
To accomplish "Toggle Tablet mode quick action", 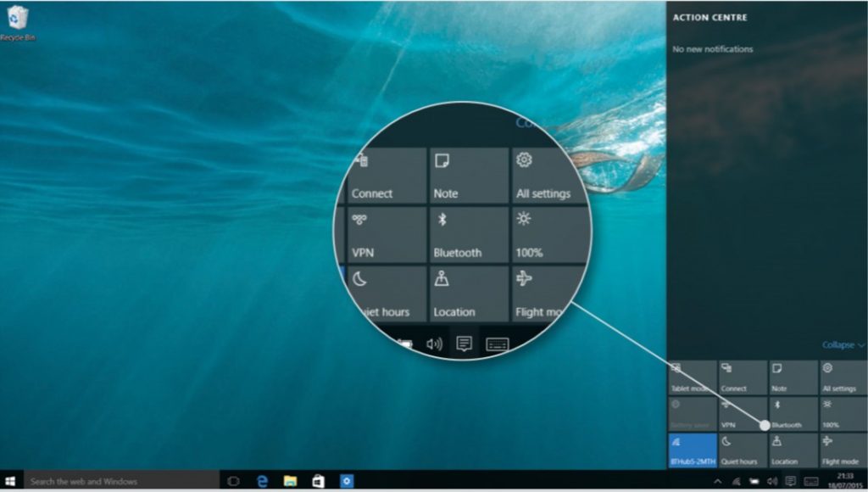I will click(x=693, y=377).
